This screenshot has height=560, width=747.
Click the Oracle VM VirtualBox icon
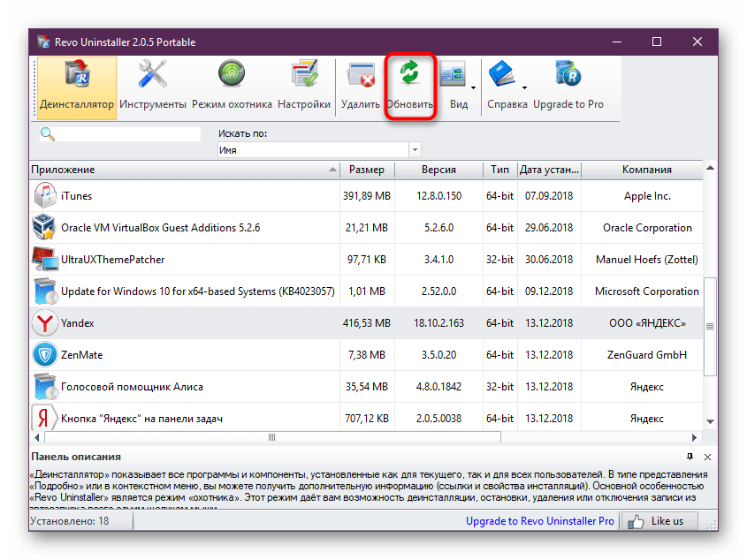point(45,228)
